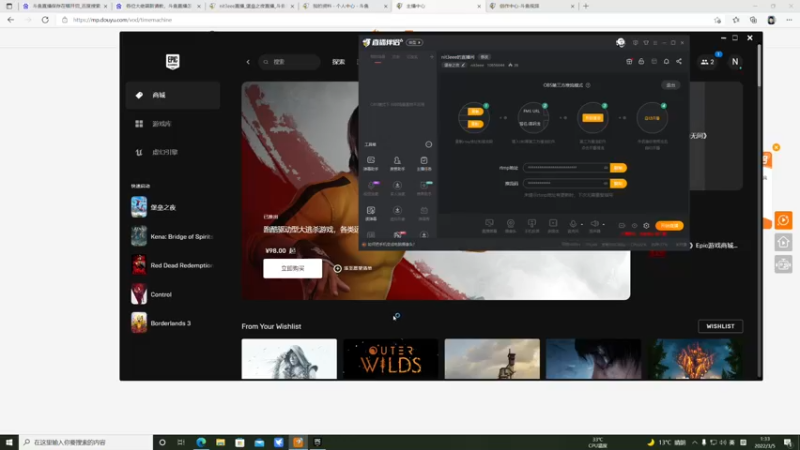This screenshot has width=800, height=450.
Task: Click the 立即购买 buy now button
Action: coord(292,268)
